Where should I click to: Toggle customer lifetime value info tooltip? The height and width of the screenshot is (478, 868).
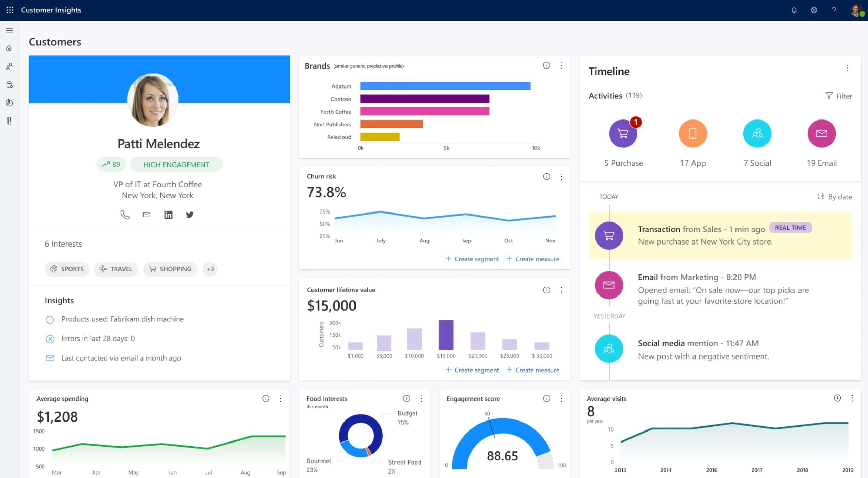(546, 289)
